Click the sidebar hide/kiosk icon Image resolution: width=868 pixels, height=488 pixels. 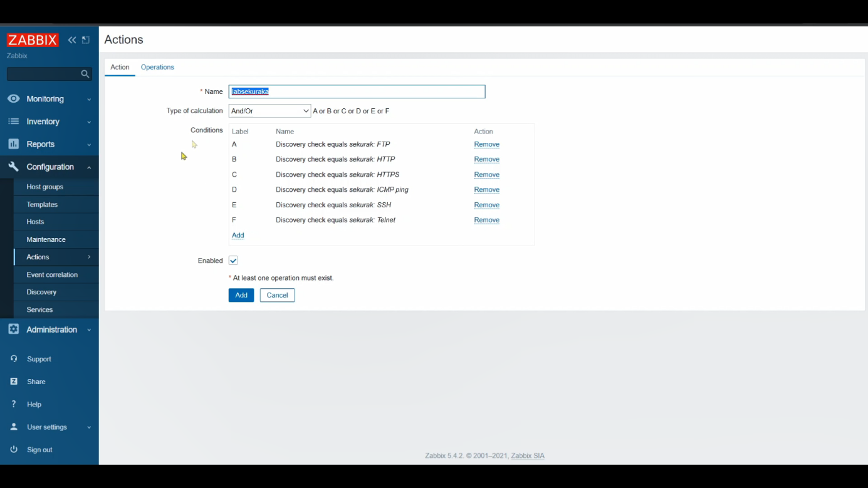(x=86, y=40)
